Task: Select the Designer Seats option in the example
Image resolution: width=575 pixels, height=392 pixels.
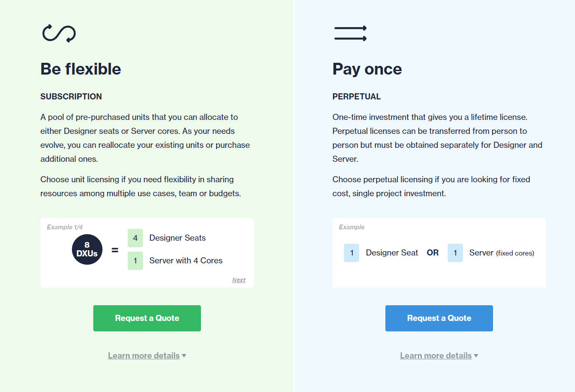Action: click(x=177, y=238)
